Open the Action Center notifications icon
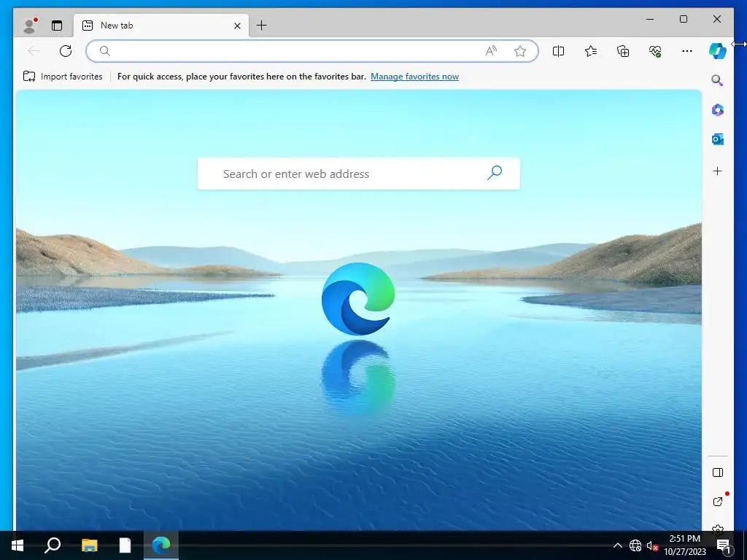The width and height of the screenshot is (747, 560). [x=723, y=545]
